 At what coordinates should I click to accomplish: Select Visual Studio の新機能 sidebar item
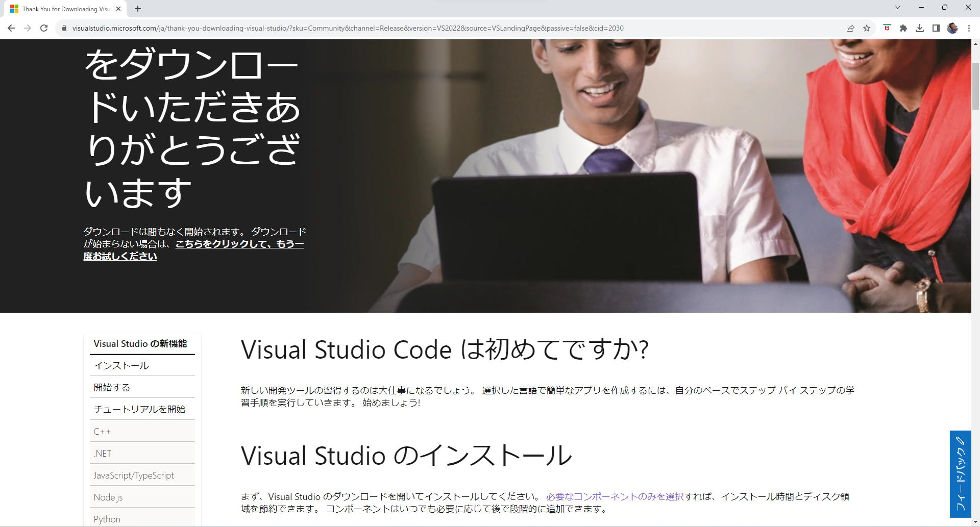tap(142, 344)
